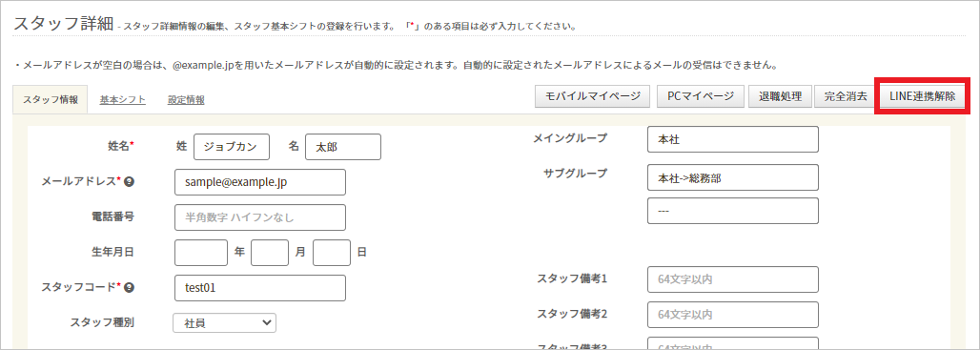Click the 完全消去 button
This screenshot has width=980, height=350.
(845, 96)
